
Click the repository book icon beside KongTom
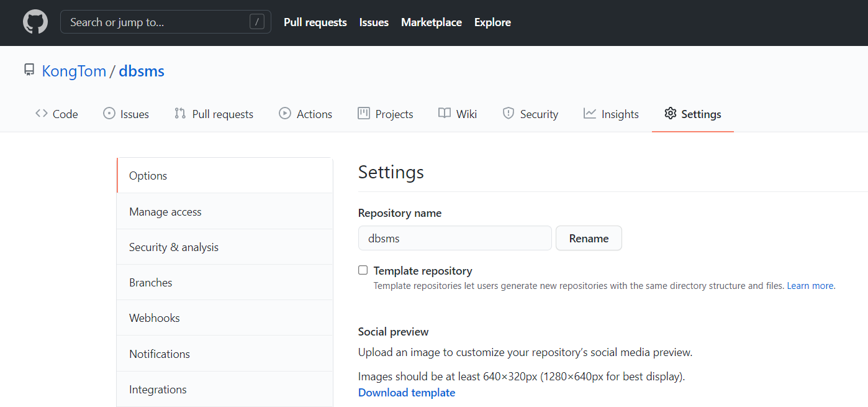(x=29, y=70)
